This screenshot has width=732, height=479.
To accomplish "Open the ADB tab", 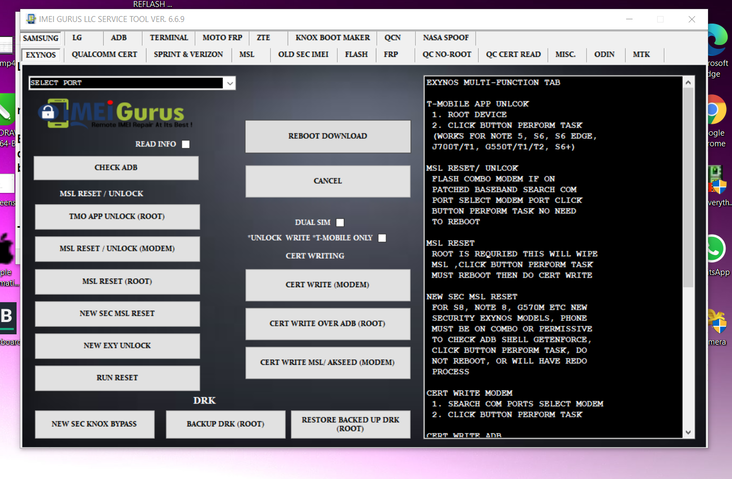I will click(x=119, y=38).
